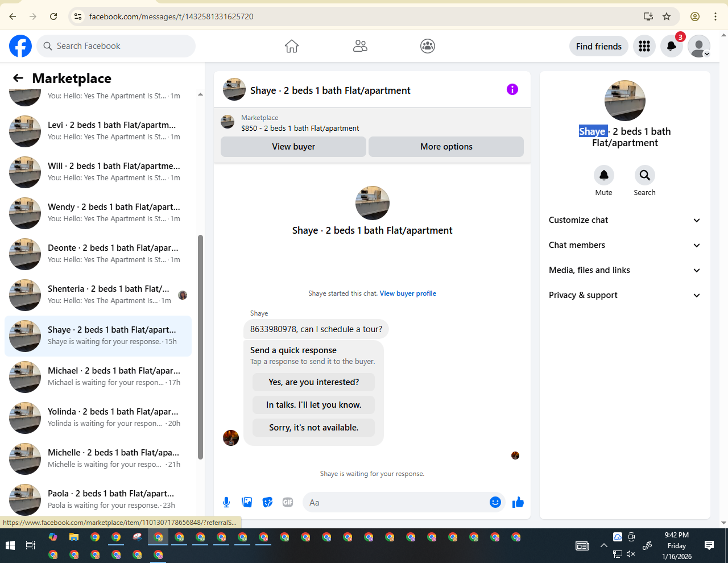Open Shenteria conversation in chat list
The height and width of the screenshot is (563, 728).
pyautogui.click(x=98, y=295)
